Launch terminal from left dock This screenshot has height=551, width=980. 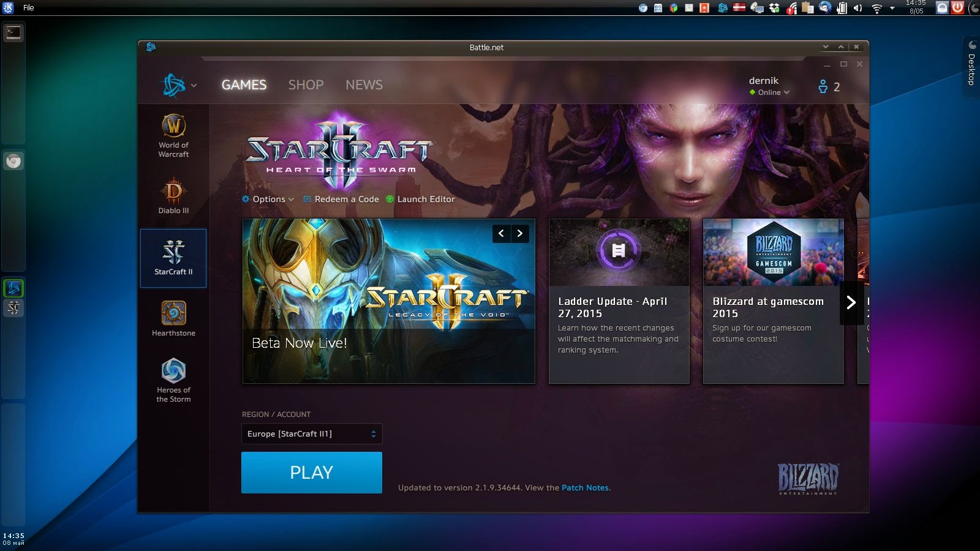click(x=13, y=32)
